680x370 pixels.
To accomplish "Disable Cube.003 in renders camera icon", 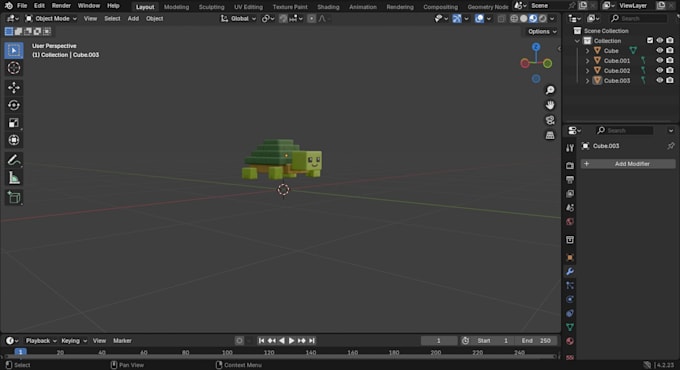I will (x=670, y=80).
